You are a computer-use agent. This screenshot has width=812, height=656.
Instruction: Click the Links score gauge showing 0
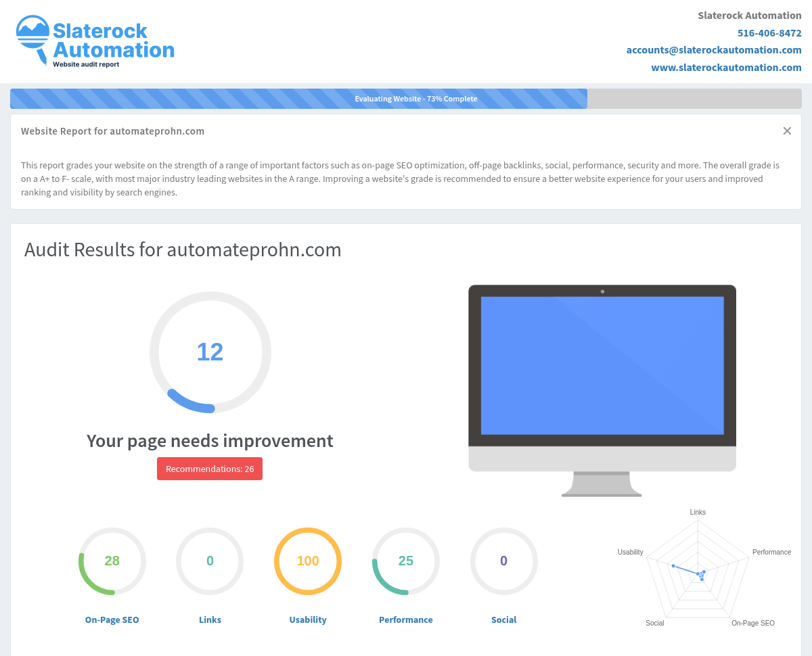tap(210, 561)
